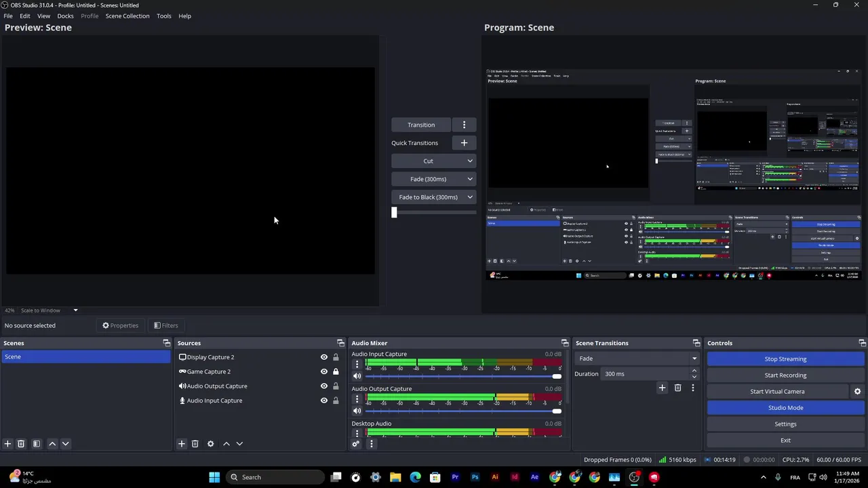Viewport: 868px width, 488px height.
Task: Click Start Recording button
Action: 785,375
